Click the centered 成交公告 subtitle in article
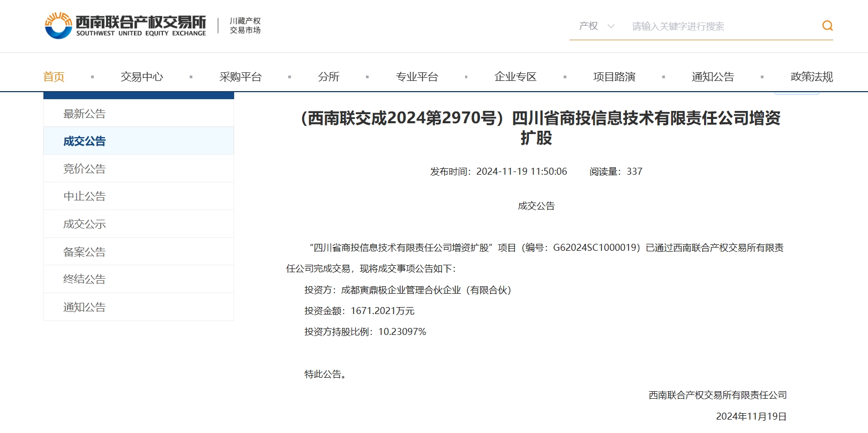 [536, 206]
